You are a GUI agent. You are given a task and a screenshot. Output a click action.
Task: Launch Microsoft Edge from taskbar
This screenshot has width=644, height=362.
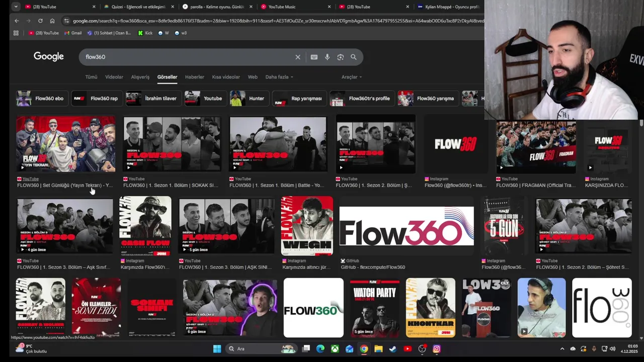(320, 349)
